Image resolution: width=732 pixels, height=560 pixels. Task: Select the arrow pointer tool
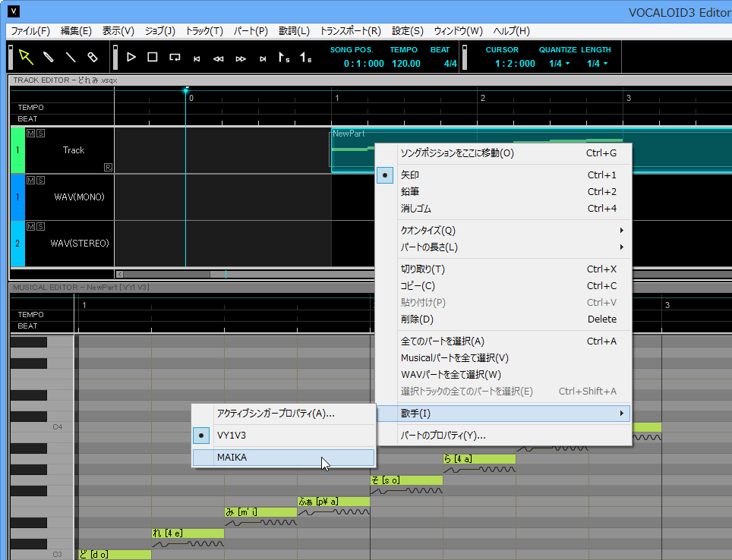(x=26, y=57)
